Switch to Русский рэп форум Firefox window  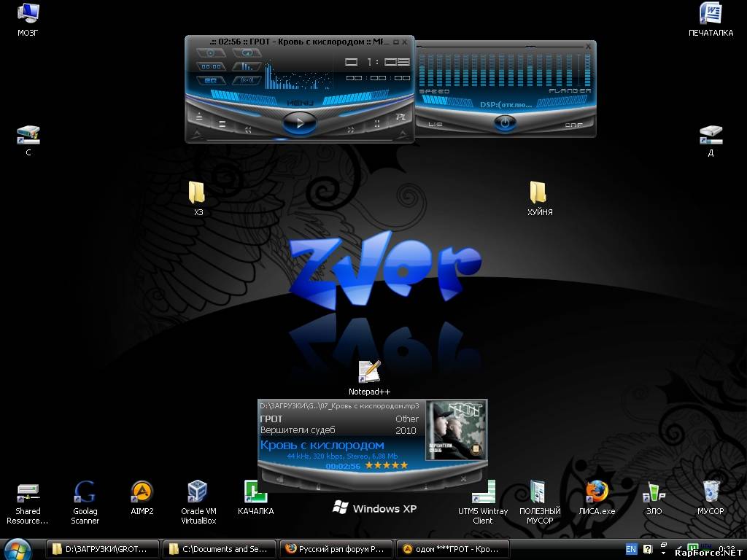[x=336, y=549]
